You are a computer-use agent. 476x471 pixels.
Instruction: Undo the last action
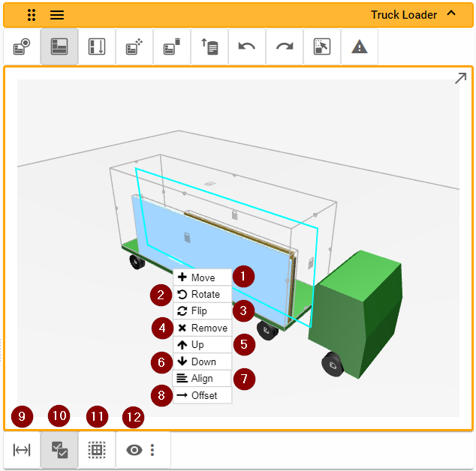tap(247, 46)
